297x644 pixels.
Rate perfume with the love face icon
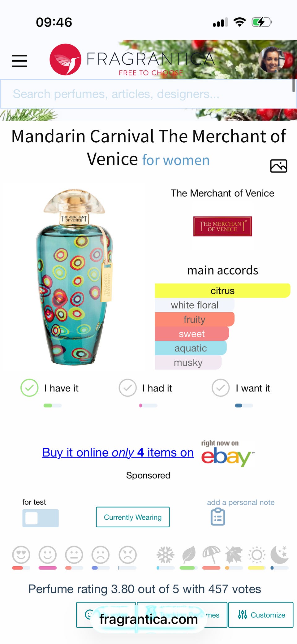21,555
